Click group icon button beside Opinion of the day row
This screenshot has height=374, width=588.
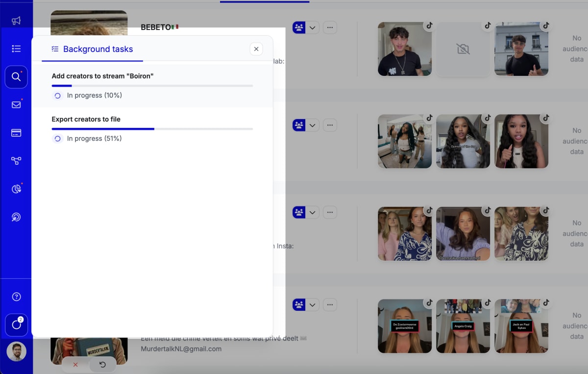[x=299, y=125]
